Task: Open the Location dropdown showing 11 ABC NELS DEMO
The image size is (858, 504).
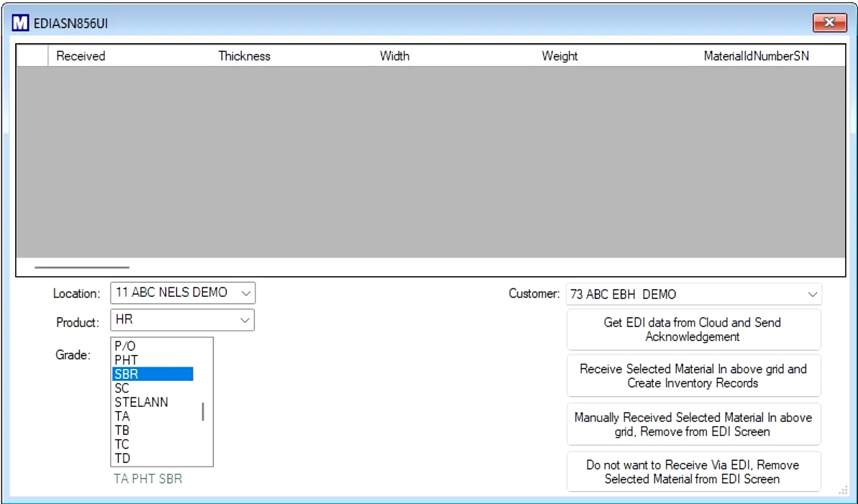Action: click(246, 293)
